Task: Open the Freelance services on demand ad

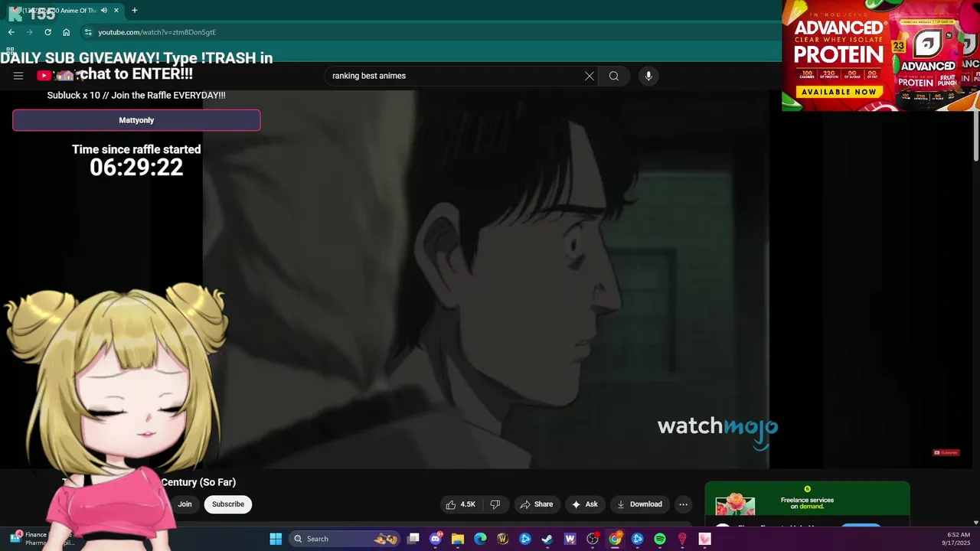Action: (807, 503)
